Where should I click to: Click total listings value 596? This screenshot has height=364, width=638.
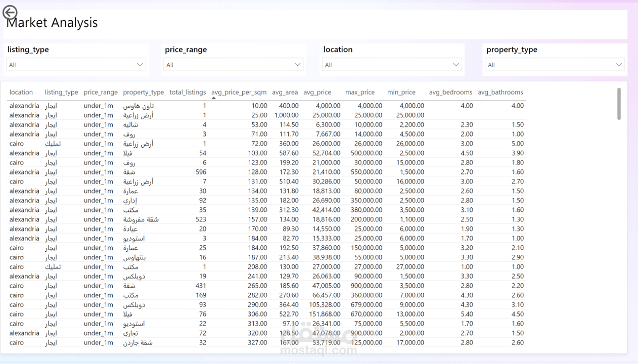(x=200, y=172)
